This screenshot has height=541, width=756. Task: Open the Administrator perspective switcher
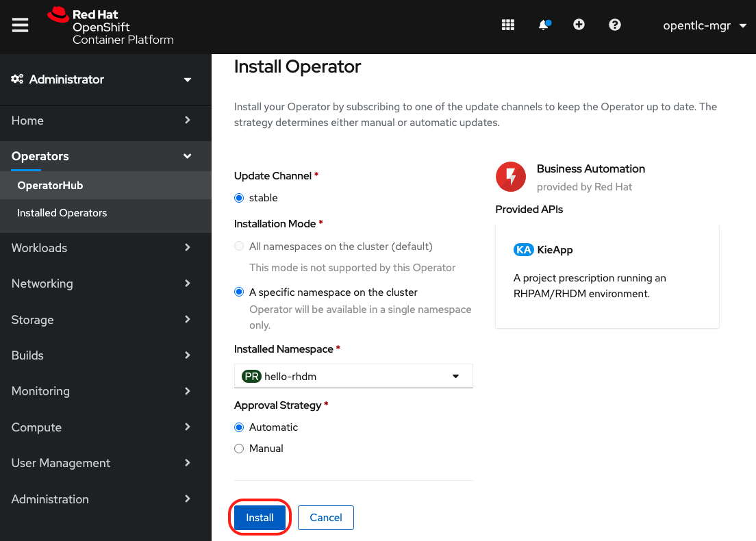(101, 79)
